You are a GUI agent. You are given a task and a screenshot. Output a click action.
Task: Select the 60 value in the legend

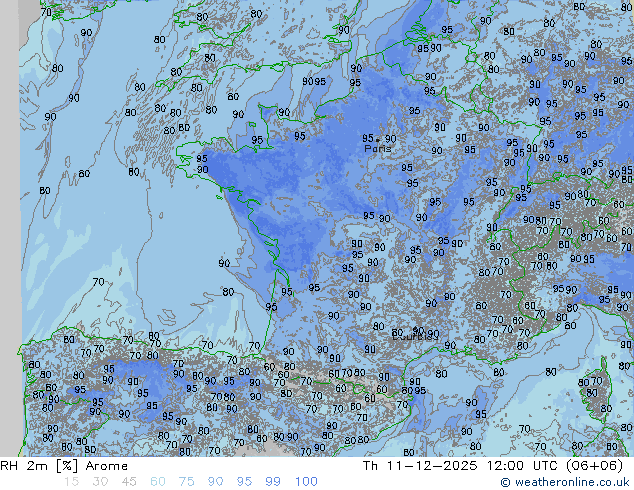click(158, 482)
